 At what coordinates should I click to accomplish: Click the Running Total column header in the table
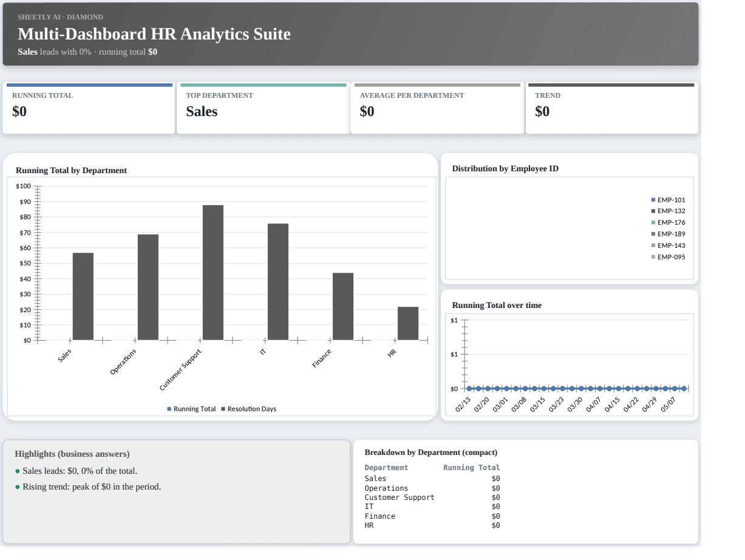click(x=472, y=468)
